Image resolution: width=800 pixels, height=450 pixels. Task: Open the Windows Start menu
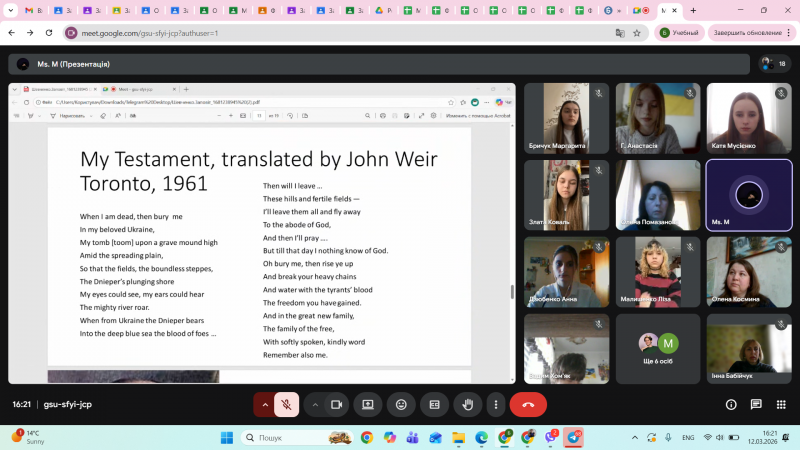(x=226, y=437)
